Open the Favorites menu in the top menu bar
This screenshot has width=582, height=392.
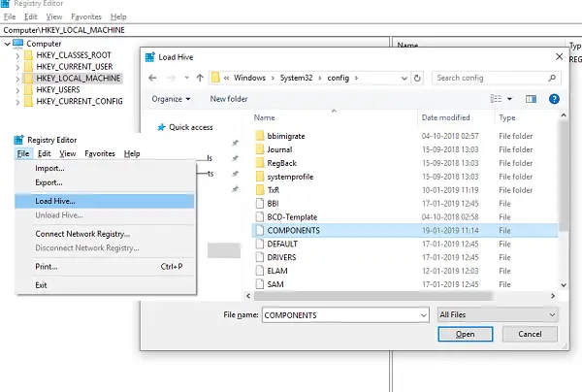[x=86, y=16]
